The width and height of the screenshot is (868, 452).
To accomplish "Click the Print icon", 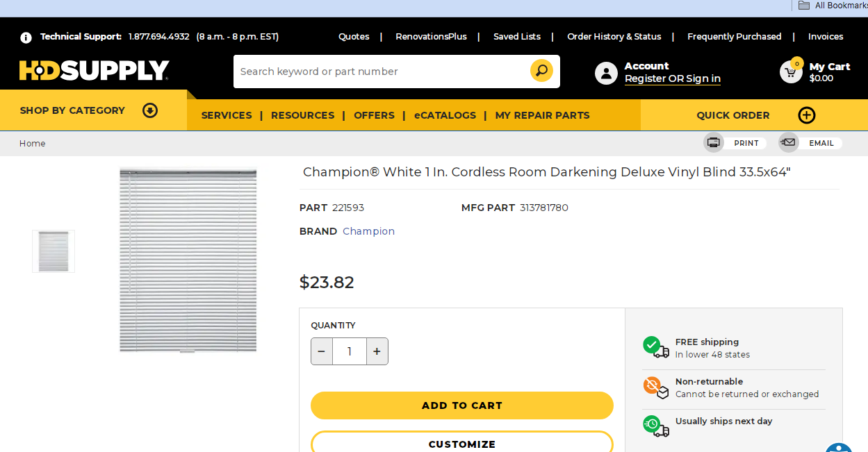I will tap(713, 142).
